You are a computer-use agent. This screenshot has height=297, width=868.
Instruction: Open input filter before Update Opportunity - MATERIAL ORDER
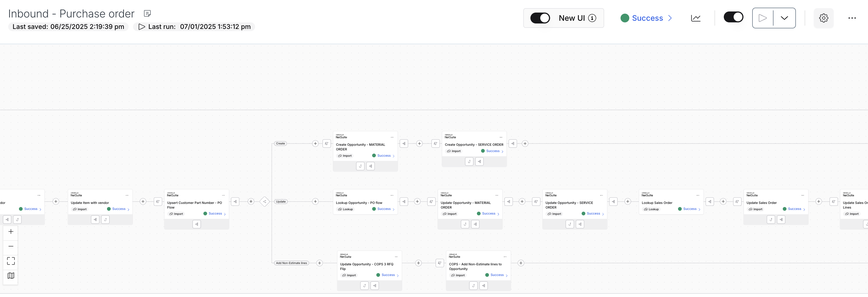(431, 202)
